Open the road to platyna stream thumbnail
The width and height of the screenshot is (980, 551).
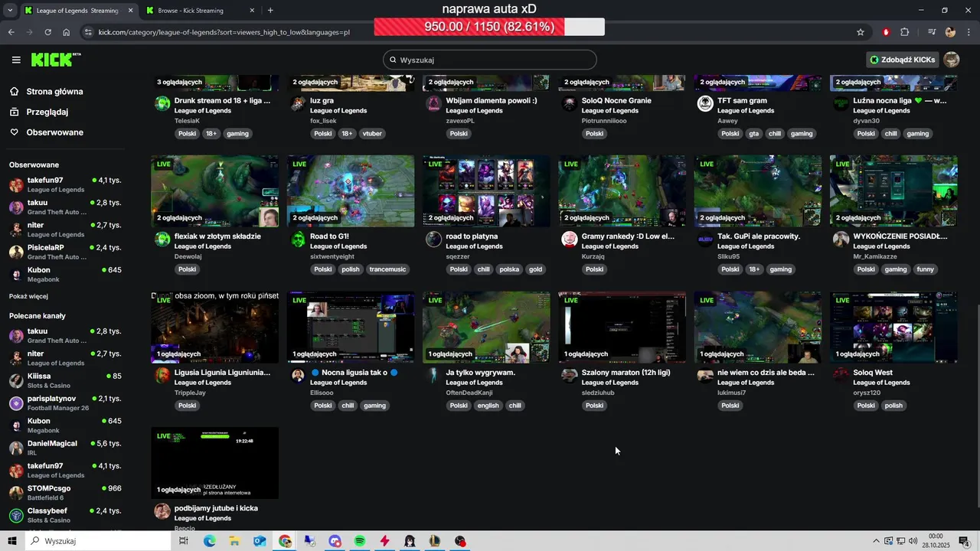(486, 191)
